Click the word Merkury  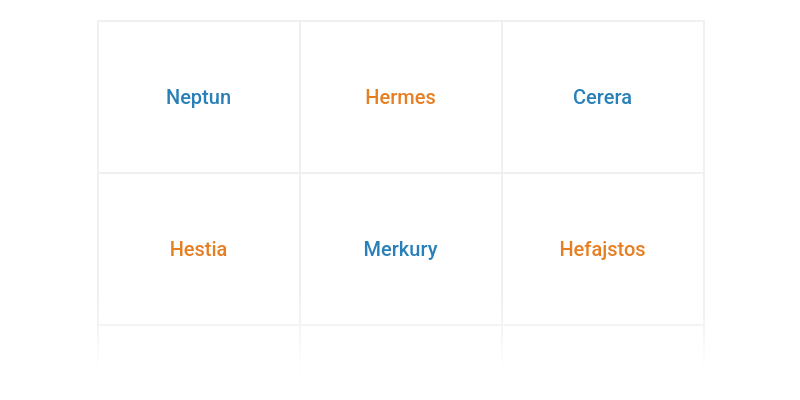tap(400, 249)
